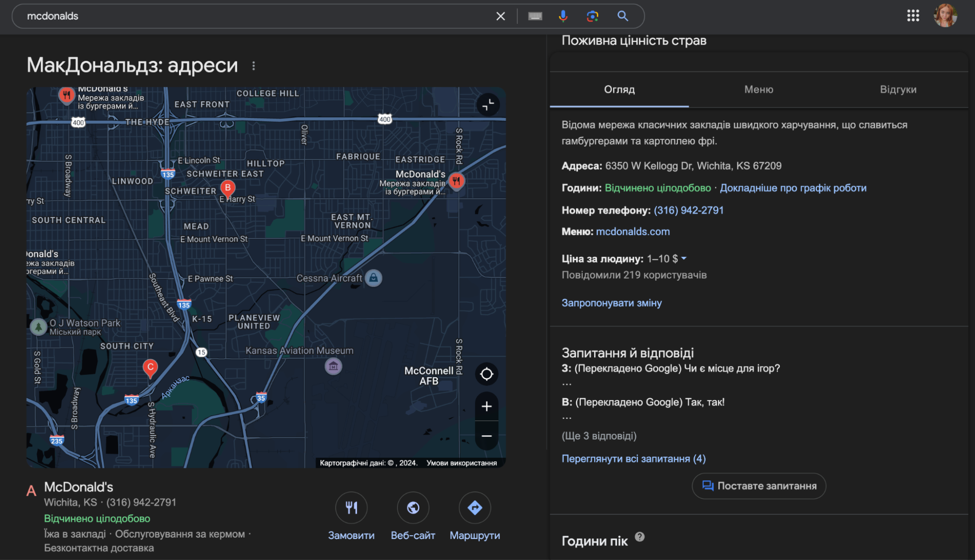Screen dimensions: 975x560
Task: Click Відчинено цілодобово under result A
Action: click(97, 519)
